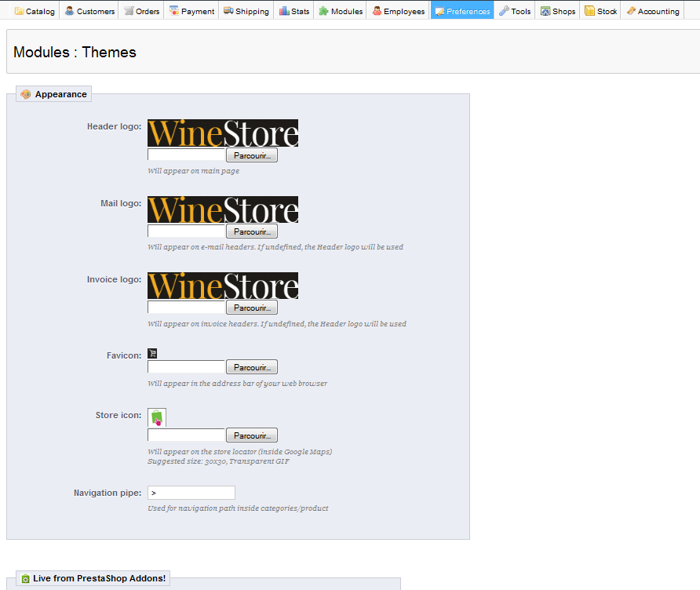Click the hint about address bar
The width and height of the screenshot is (700, 590).
[x=237, y=384]
